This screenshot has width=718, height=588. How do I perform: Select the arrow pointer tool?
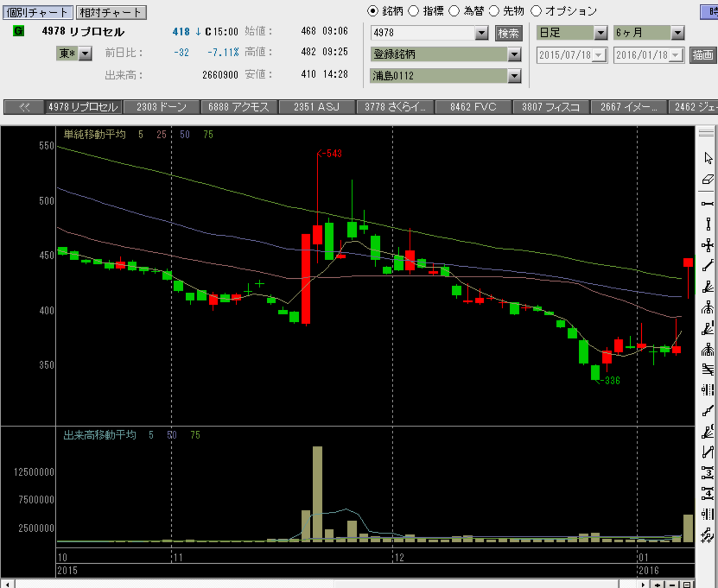coord(708,158)
